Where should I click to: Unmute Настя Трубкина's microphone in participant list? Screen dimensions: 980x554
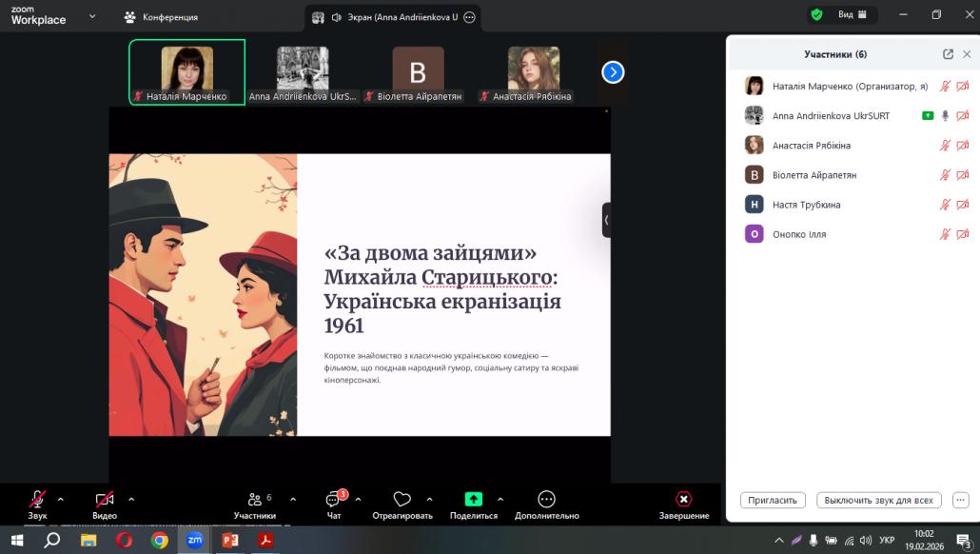pyautogui.click(x=945, y=205)
